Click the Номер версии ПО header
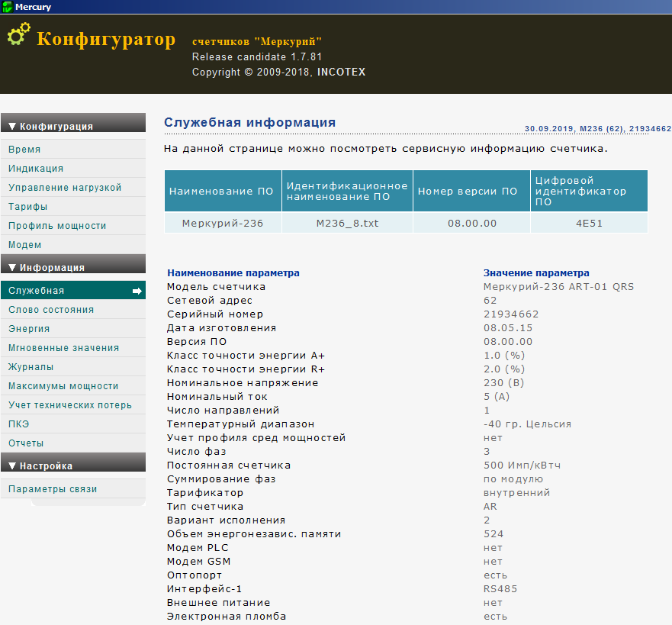 pyautogui.click(x=471, y=191)
